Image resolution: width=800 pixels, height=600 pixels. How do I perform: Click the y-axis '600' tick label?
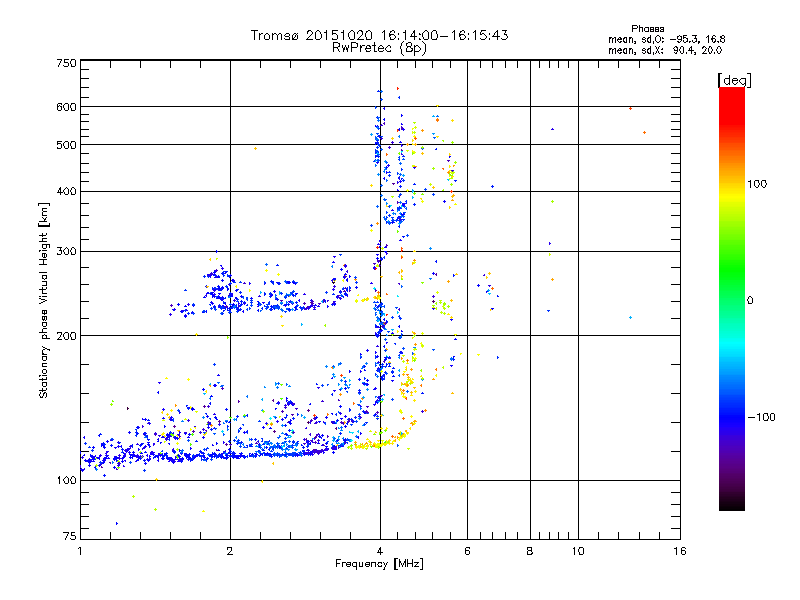66,107
